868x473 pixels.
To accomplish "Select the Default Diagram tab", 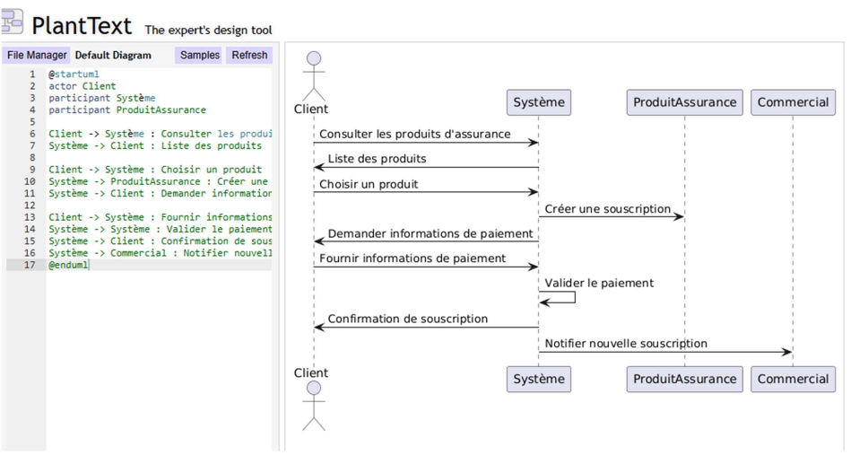I will [113, 56].
